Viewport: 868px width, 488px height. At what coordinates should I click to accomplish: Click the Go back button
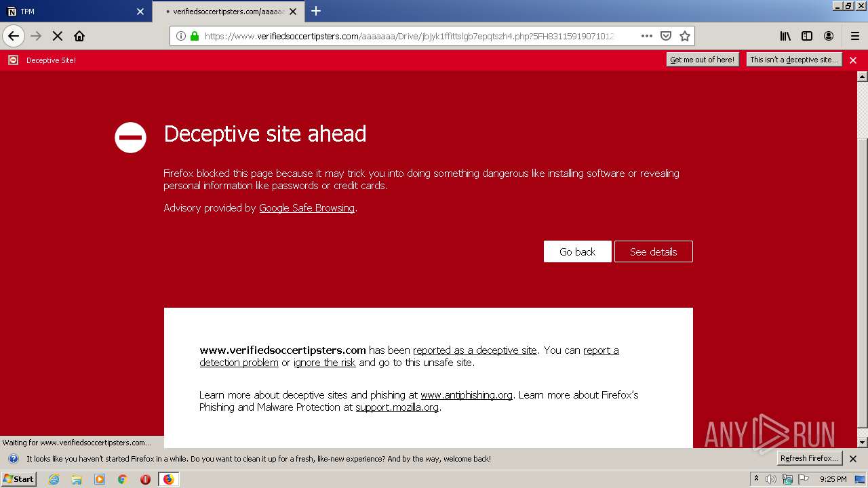577,251
